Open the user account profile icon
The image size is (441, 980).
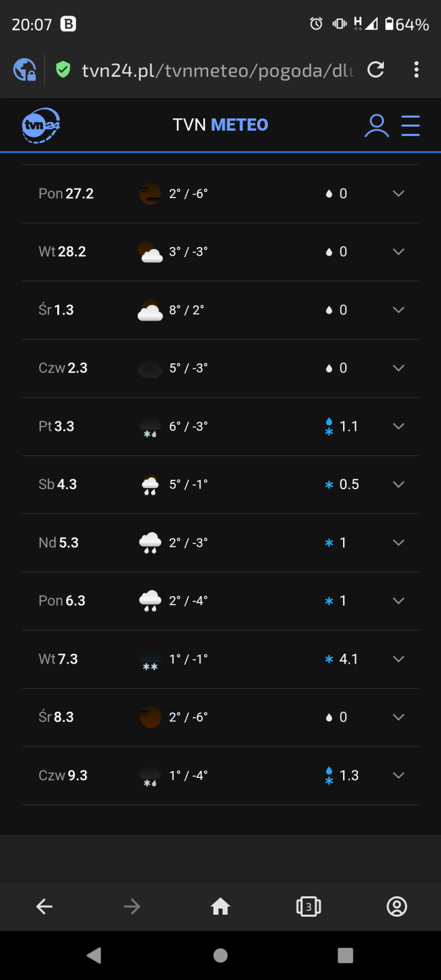(376, 126)
